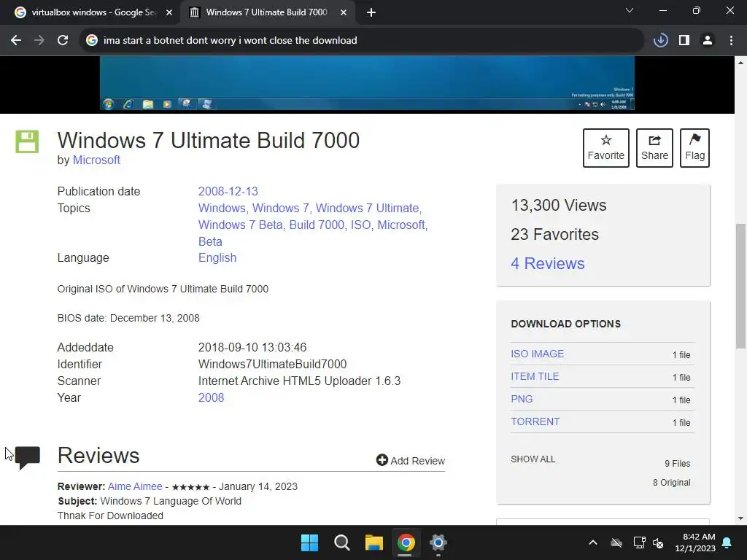Viewport: 747px width, 560px height.
Task: Open the Beta topic link
Action: [210, 241]
